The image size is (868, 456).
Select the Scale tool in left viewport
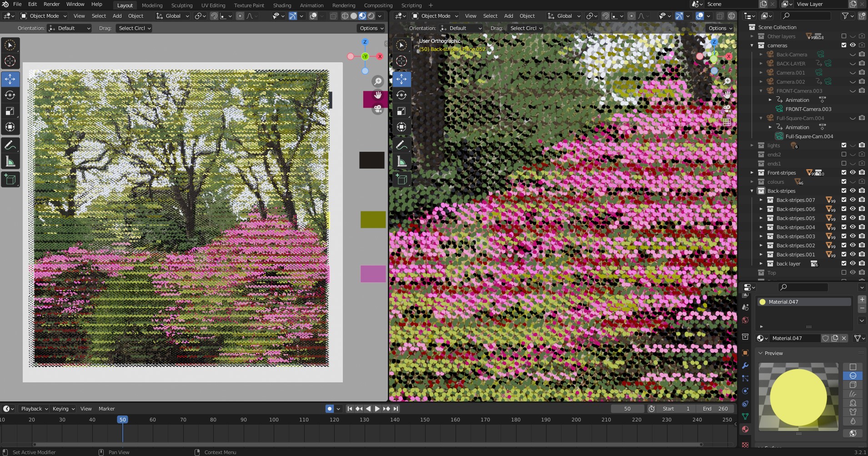click(x=10, y=111)
